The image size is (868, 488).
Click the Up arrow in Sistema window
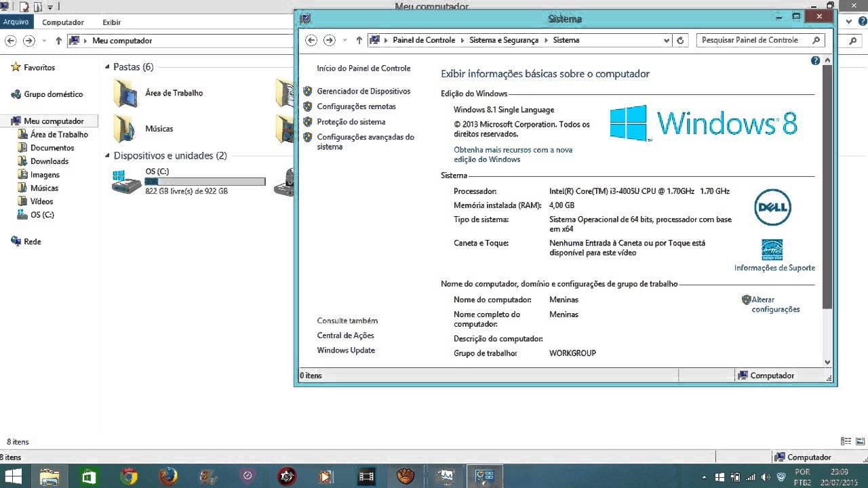tap(359, 40)
